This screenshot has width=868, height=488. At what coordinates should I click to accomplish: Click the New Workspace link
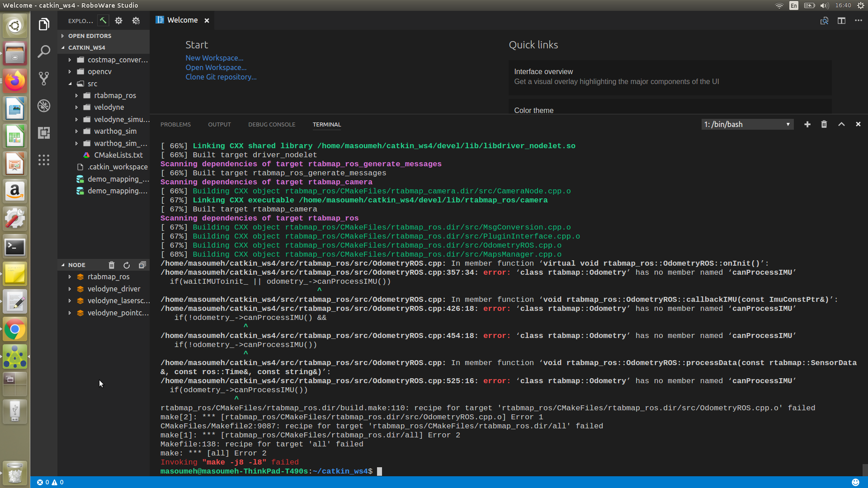tap(214, 58)
